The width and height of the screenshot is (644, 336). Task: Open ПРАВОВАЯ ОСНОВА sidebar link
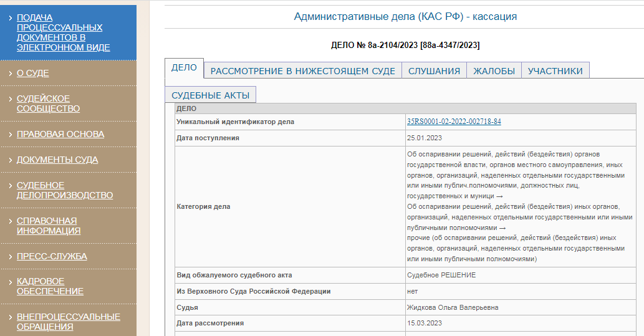[x=60, y=134]
